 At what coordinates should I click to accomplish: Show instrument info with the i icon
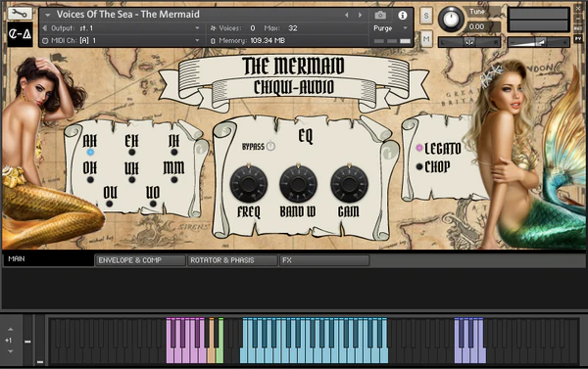click(403, 15)
